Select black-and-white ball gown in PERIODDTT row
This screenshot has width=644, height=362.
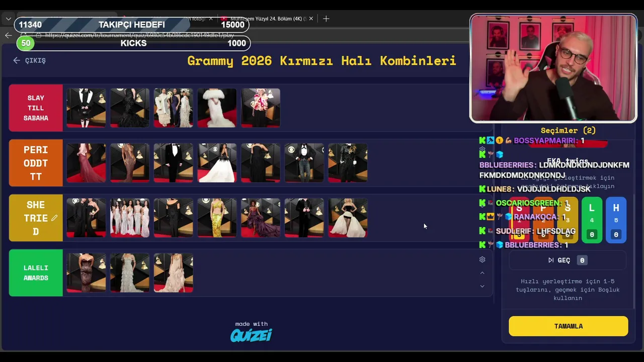point(217,163)
